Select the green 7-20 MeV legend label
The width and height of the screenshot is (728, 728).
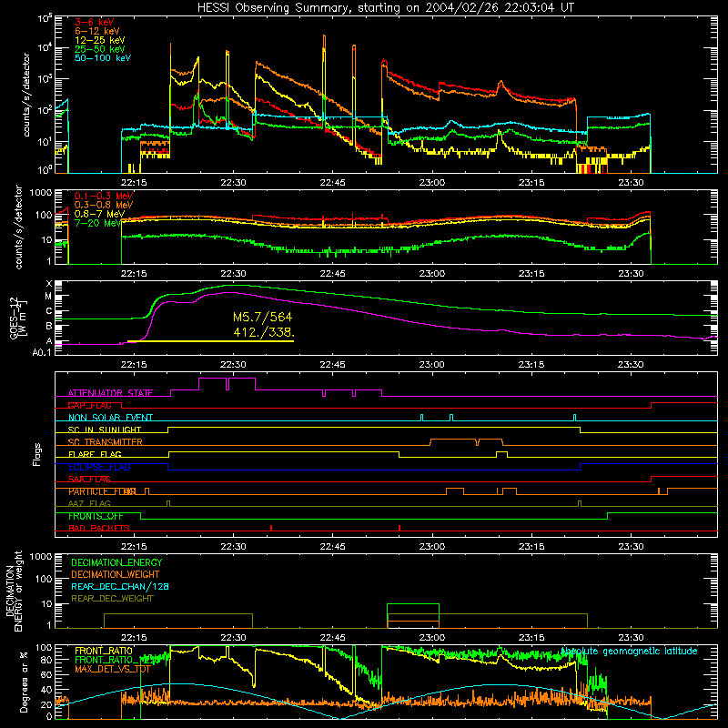tap(97, 223)
